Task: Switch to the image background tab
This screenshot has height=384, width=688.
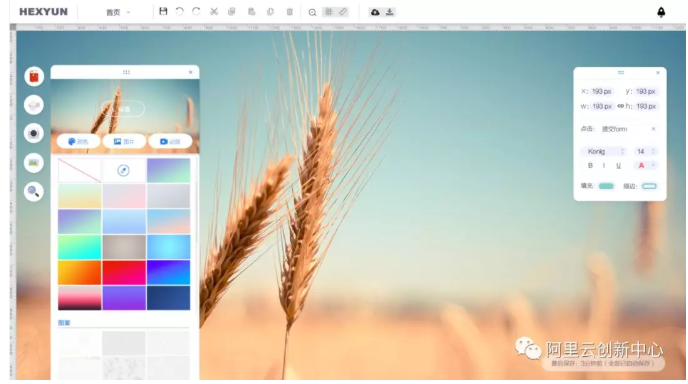Action: pyautogui.click(x=124, y=141)
